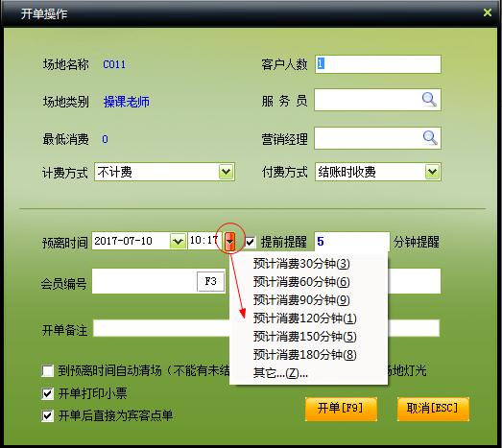Close the 开单操作 dialog with X
The image size is (502, 448).
tap(488, 12)
